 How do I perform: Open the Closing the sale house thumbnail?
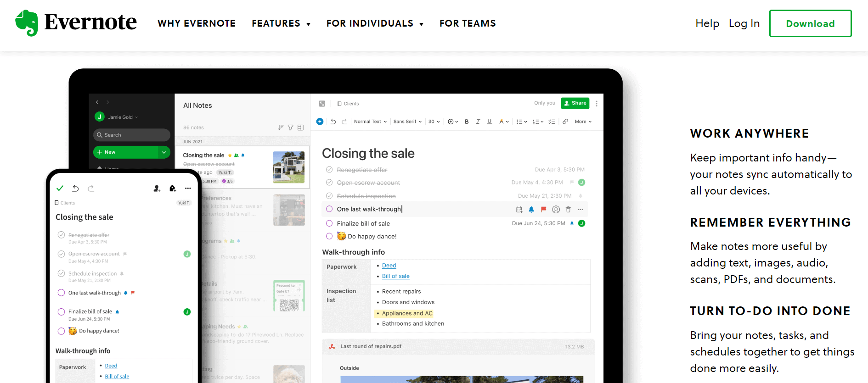[289, 167]
